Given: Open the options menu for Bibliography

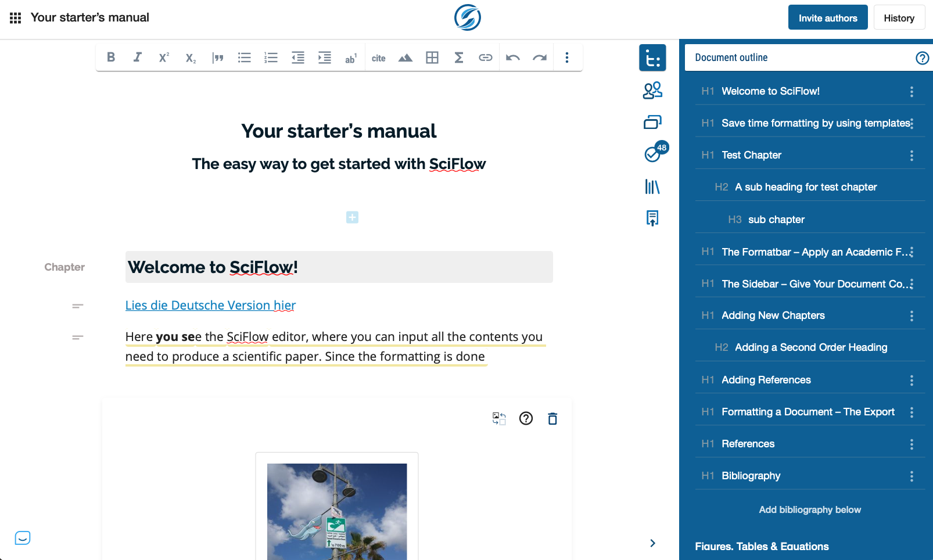Looking at the screenshot, I should 911,475.
